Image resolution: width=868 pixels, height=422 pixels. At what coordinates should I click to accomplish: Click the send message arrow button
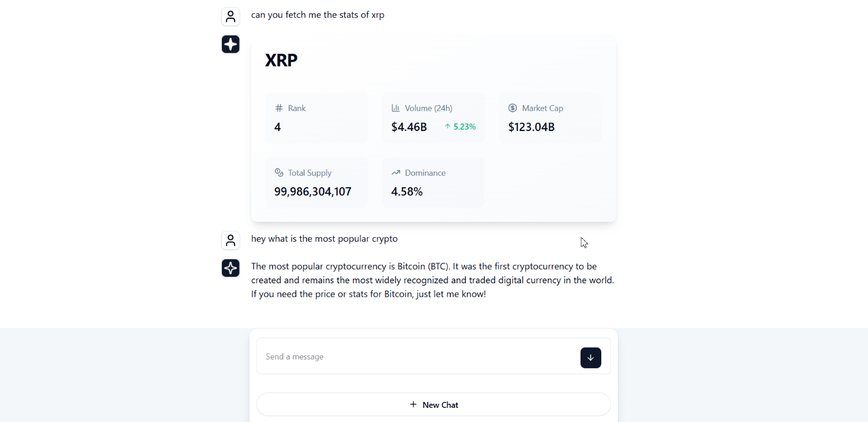[591, 358]
